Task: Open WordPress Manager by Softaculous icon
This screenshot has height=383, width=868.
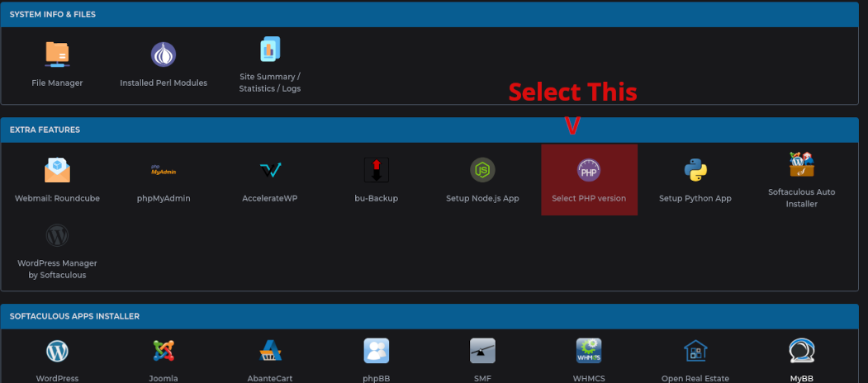Action: (57, 236)
